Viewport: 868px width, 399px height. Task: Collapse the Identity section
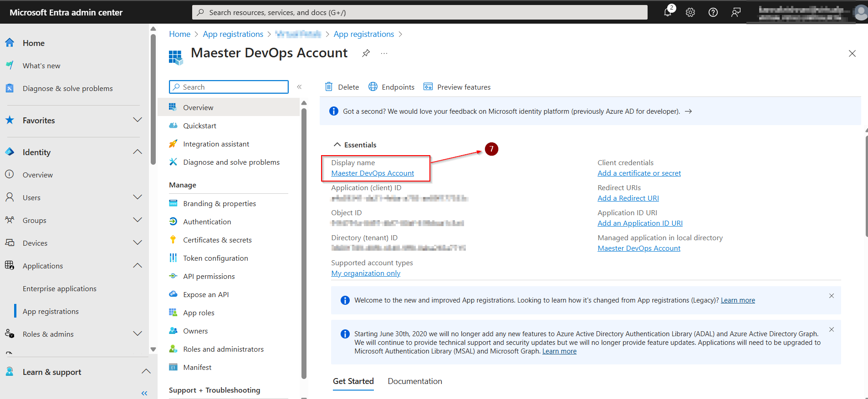138,152
